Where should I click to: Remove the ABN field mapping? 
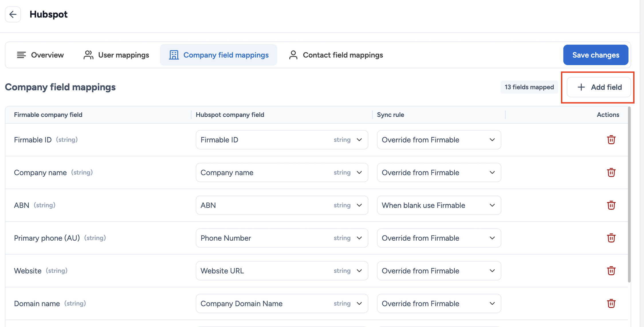tap(611, 205)
